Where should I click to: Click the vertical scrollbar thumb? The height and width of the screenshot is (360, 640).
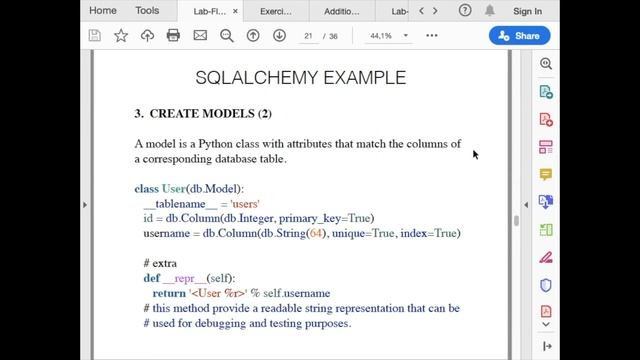(x=516, y=220)
